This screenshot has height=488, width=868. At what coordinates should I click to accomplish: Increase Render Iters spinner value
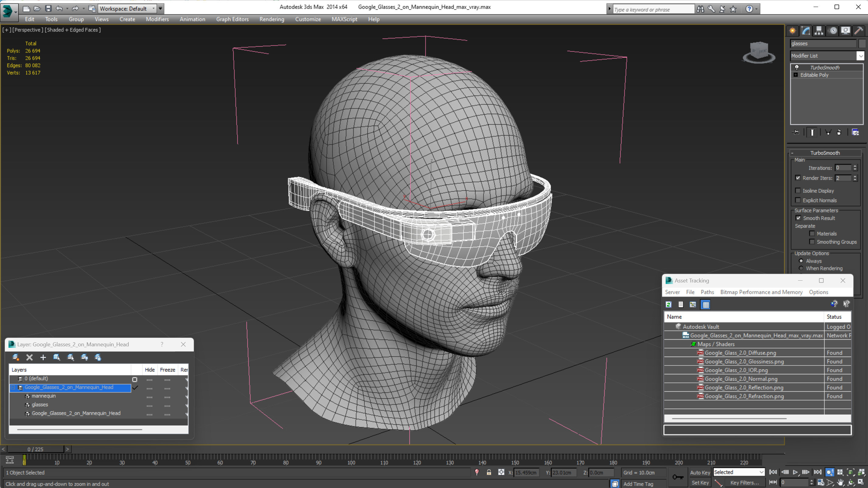855,176
